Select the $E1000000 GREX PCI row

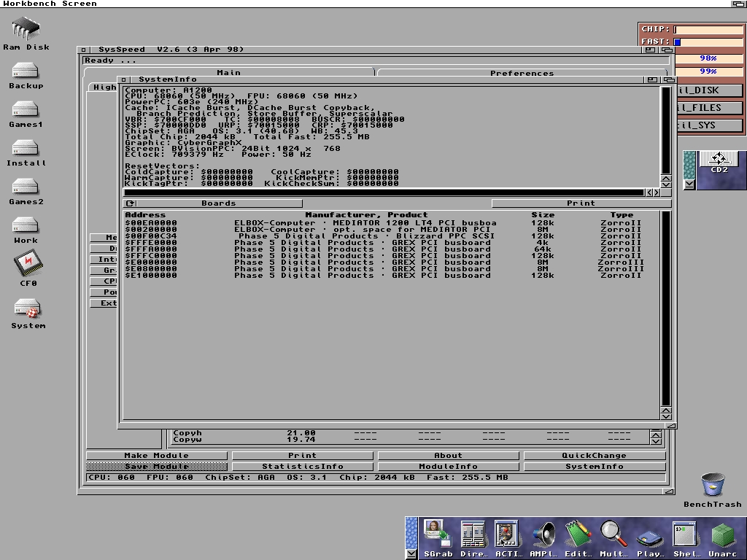(391, 276)
